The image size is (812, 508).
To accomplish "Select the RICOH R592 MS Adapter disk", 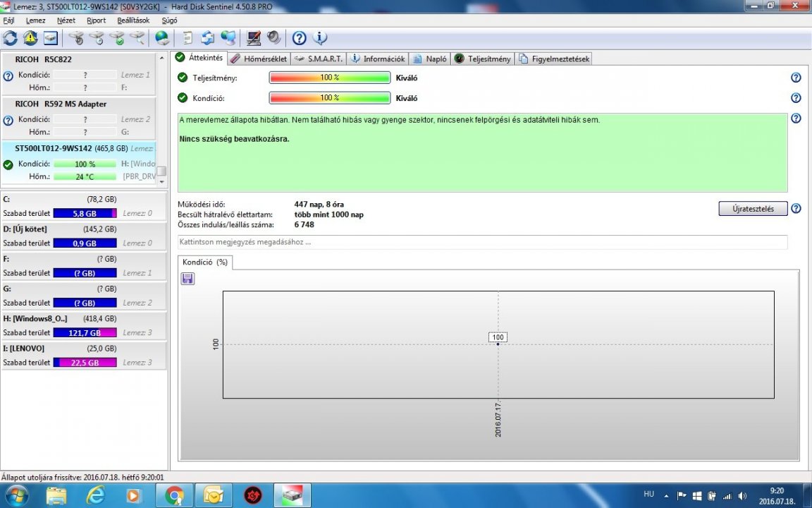I will [79, 119].
